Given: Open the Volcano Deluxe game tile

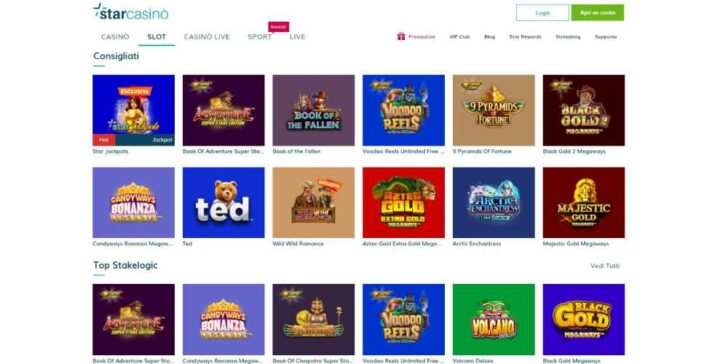Looking at the screenshot, I should [x=494, y=319].
